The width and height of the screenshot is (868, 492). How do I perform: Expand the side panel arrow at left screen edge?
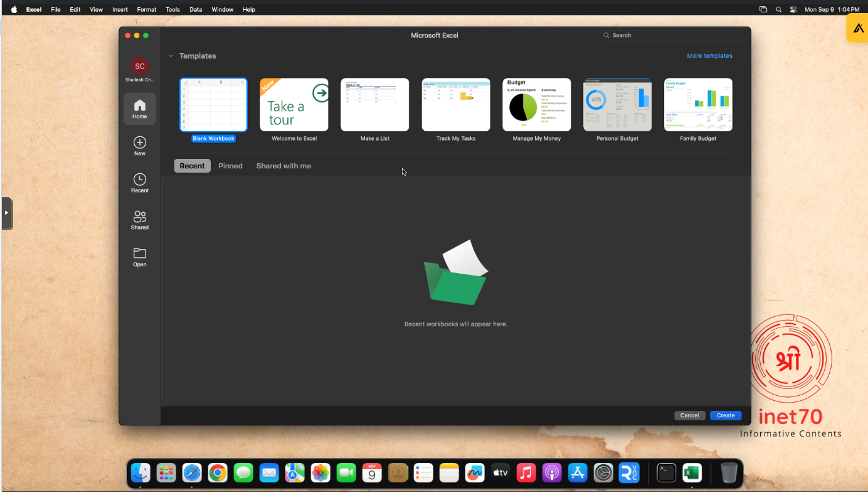(x=7, y=213)
